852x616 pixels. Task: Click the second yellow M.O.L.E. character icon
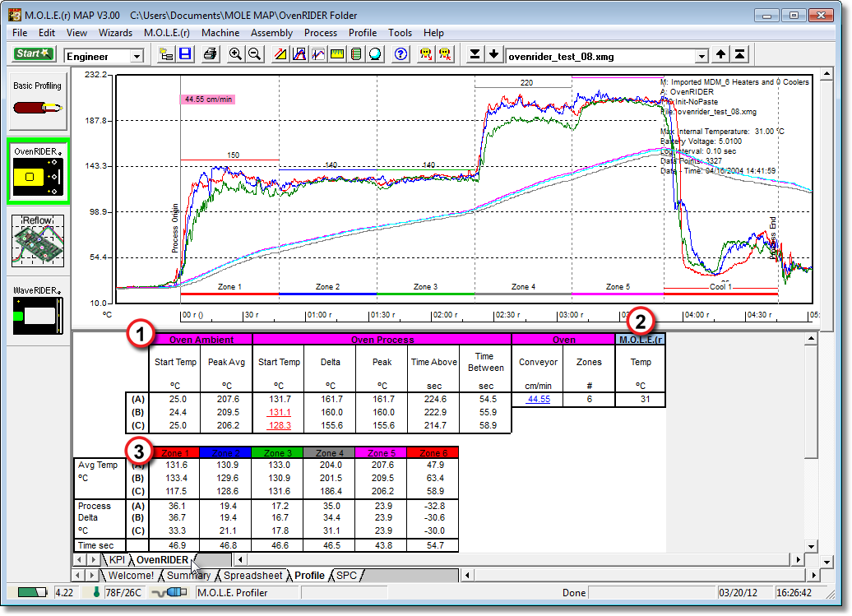[445, 54]
